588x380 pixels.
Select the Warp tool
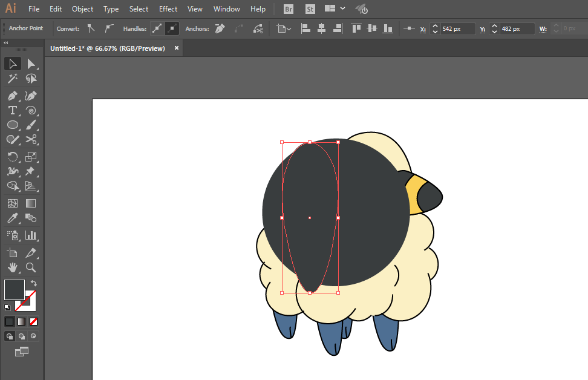point(12,171)
